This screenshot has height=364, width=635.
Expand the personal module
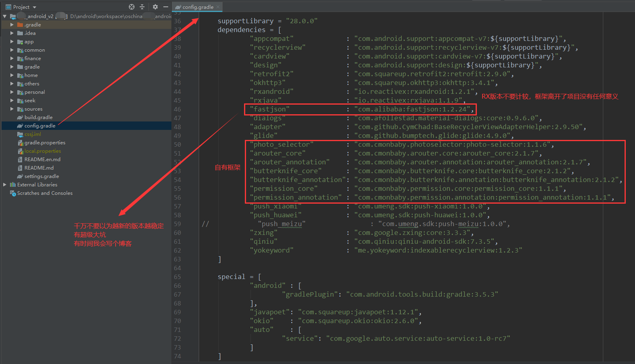click(12, 92)
